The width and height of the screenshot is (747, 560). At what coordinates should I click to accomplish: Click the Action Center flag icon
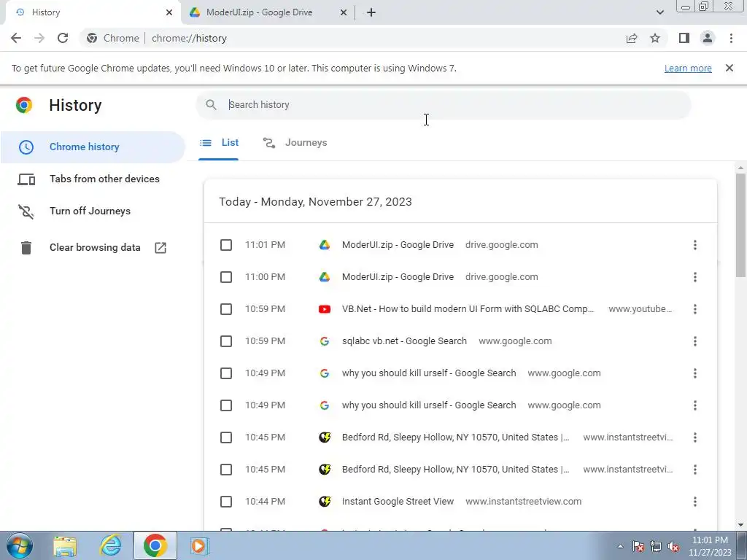[x=638, y=547]
